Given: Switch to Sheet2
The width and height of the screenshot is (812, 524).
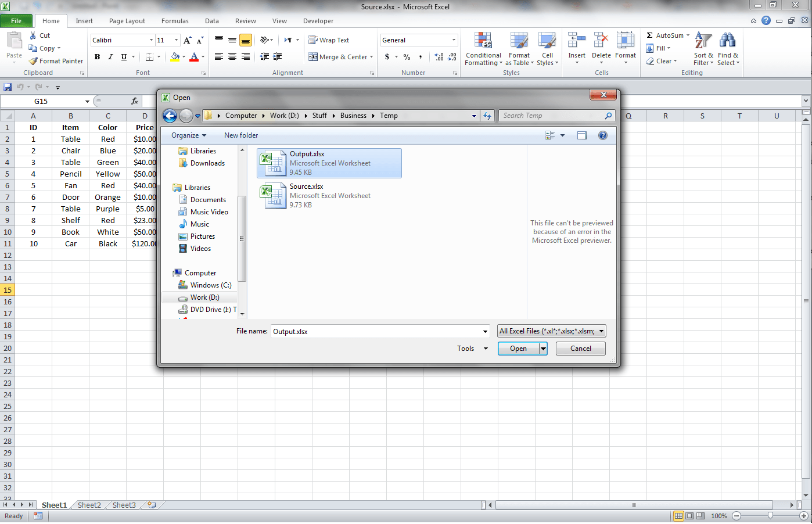Looking at the screenshot, I should [88, 505].
